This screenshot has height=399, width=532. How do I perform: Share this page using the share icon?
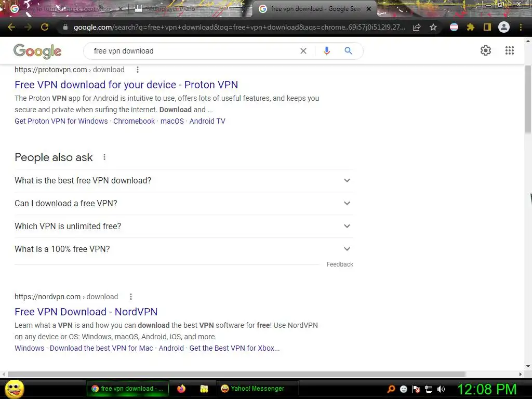(x=417, y=27)
